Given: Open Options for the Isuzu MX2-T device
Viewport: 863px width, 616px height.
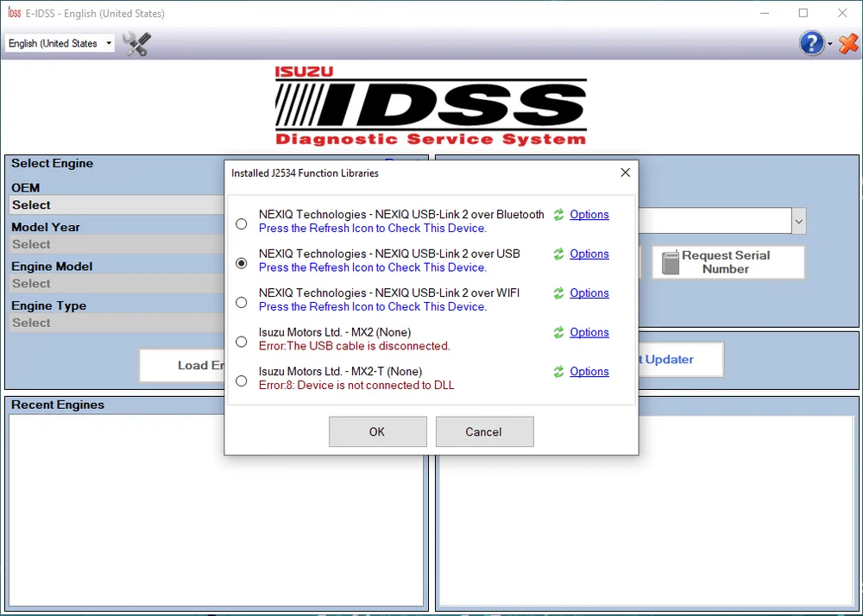Looking at the screenshot, I should 589,371.
